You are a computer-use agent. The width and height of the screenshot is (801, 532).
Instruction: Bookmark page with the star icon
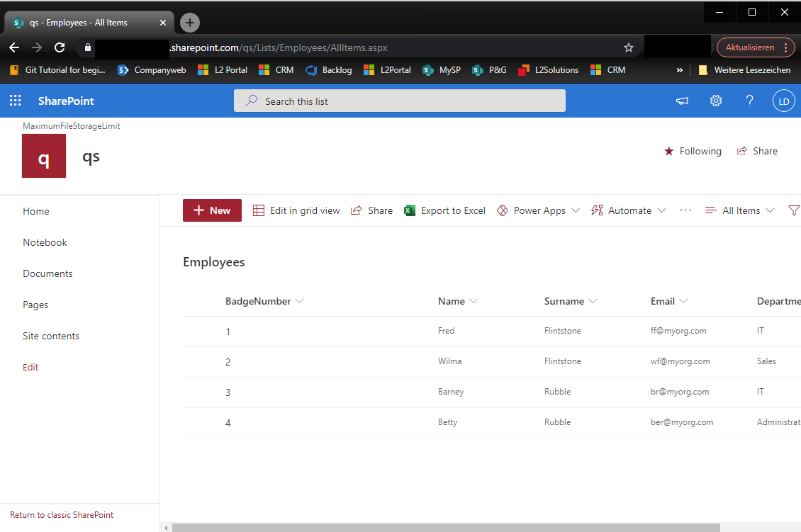pyautogui.click(x=628, y=47)
